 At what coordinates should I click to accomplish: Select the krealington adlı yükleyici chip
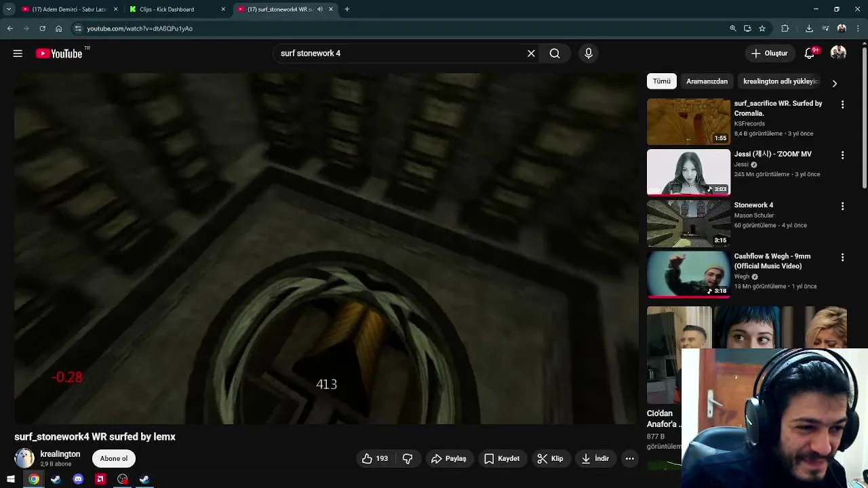(x=781, y=81)
